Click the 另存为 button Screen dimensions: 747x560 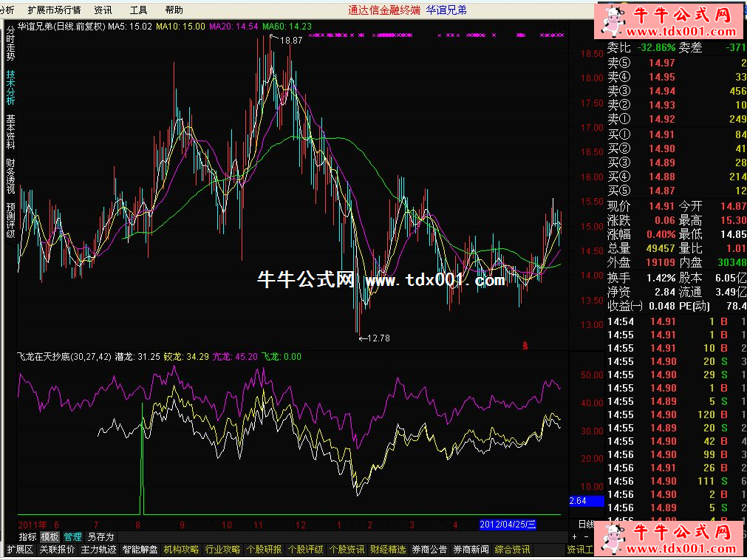pos(101,536)
